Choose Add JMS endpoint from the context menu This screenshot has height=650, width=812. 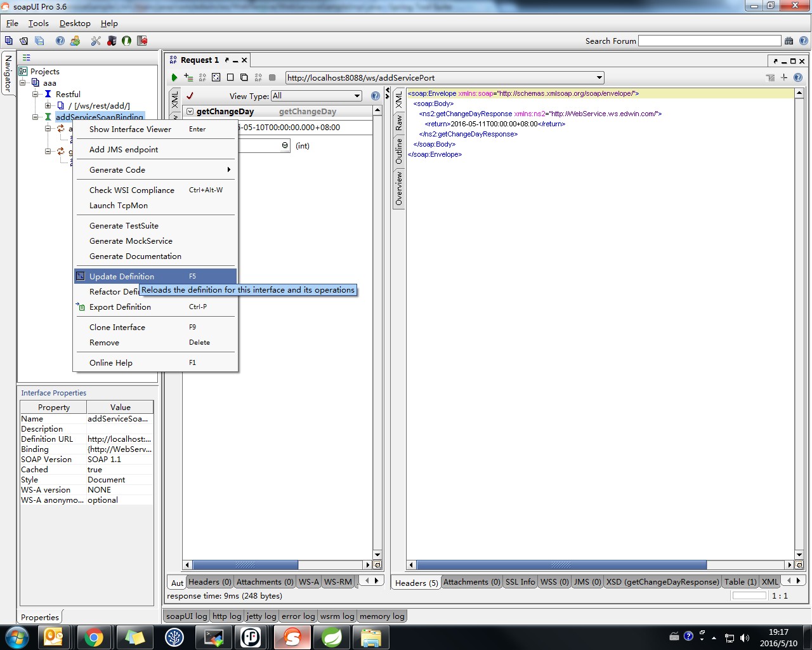(x=155, y=149)
